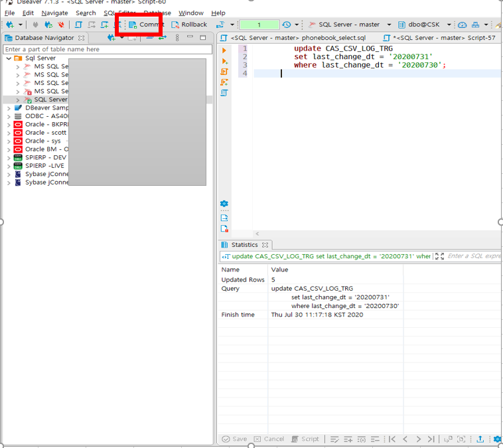
Task: Click Execute SQL Script icon
Action: coord(224,72)
